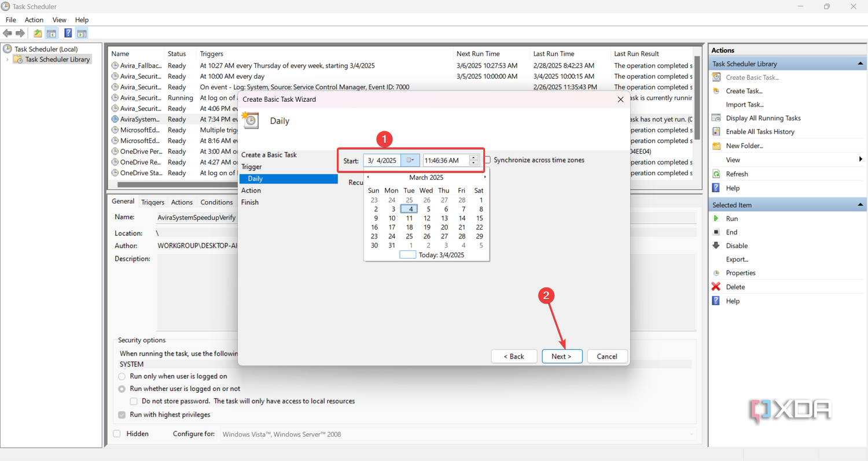Expand the Task Scheduler Library tree node
Viewport: 868px width, 461px height.
[7, 60]
